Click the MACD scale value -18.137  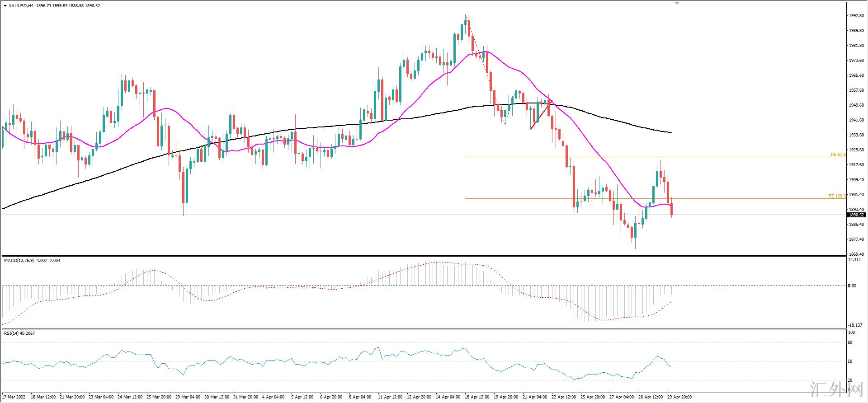pos(854,325)
